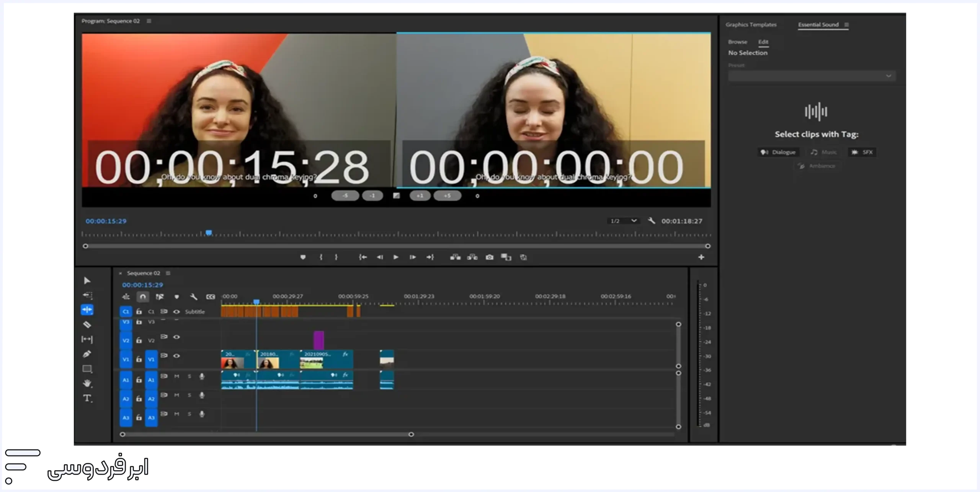Hide the Subtitle track eye icon
Image resolution: width=980 pixels, height=492 pixels.
click(x=176, y=312)
